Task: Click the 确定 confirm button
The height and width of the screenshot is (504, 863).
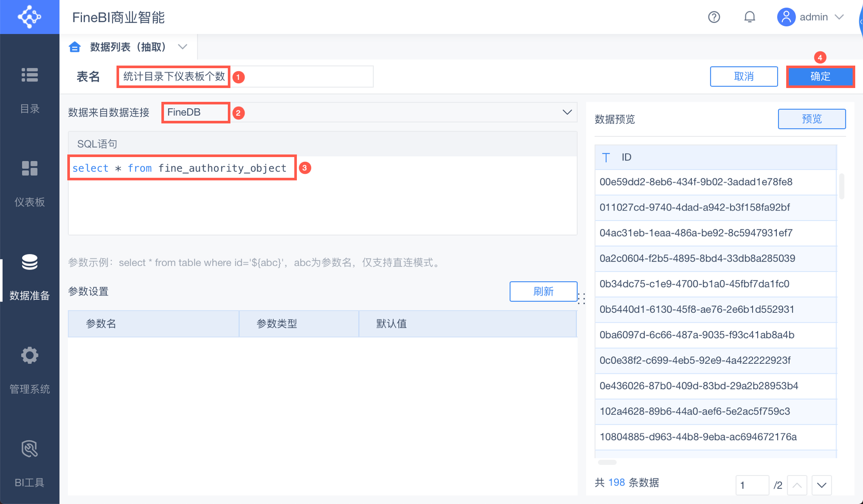Action: click(x=820, y=76)
